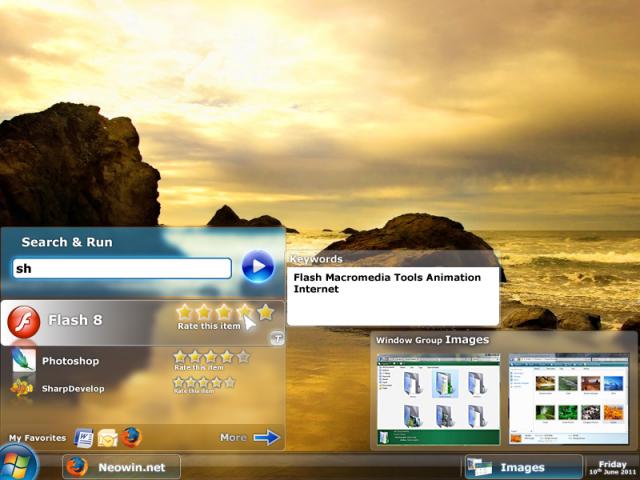This screenshot has width=640, height=480.
Task: Click the Search & Run text field
Action: coord(122,268)
